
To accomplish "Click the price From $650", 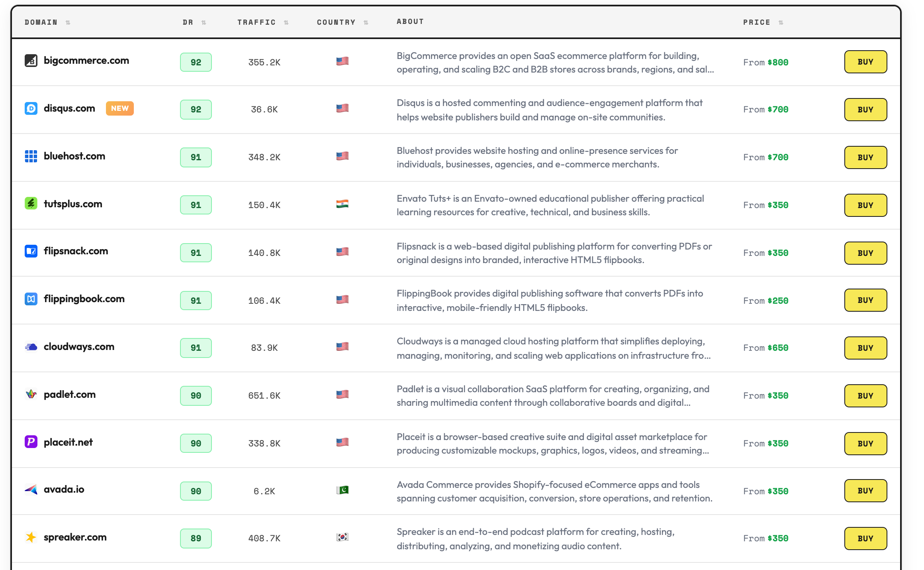I will pyautogui.click(x=766, y=348).
